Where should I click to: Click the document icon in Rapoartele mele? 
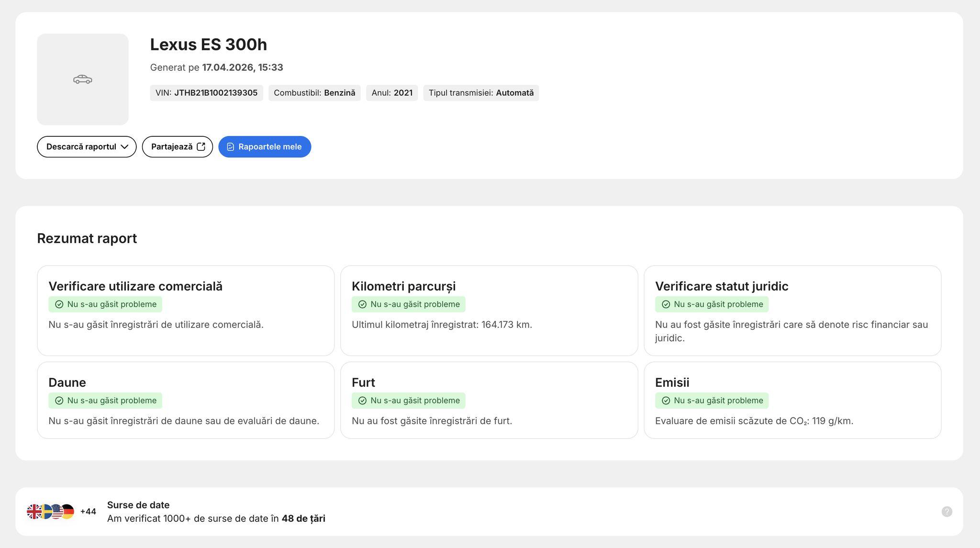230,147
